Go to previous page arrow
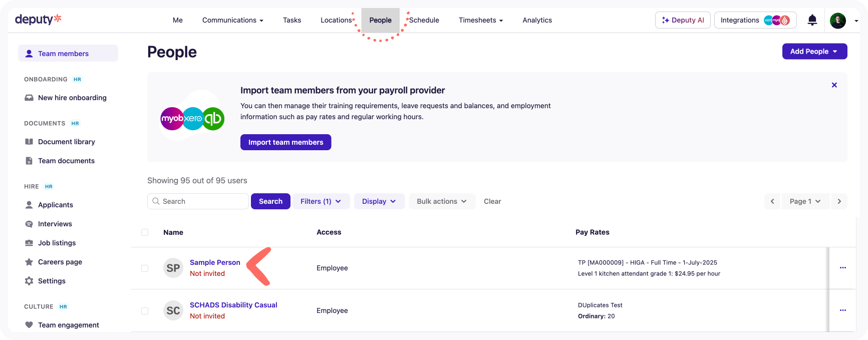 coord(772,201)
